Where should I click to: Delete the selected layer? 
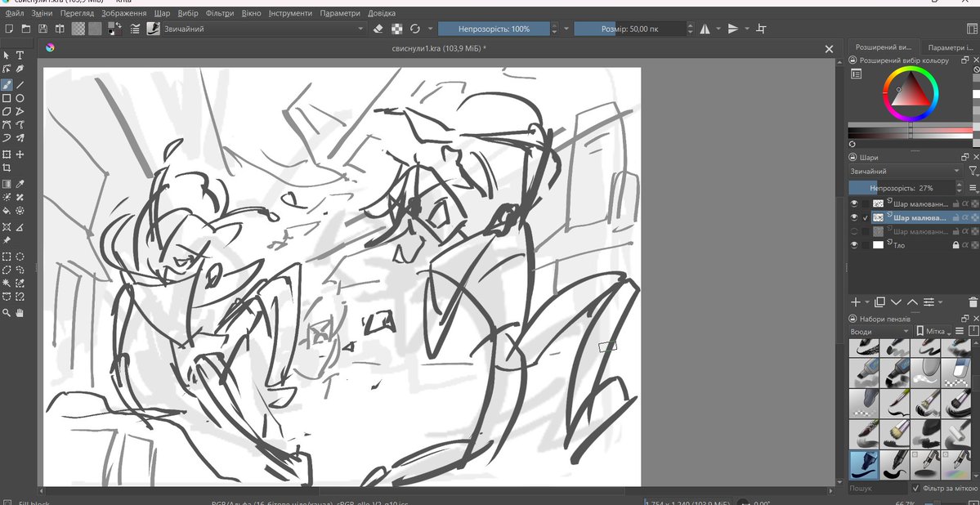973,302
